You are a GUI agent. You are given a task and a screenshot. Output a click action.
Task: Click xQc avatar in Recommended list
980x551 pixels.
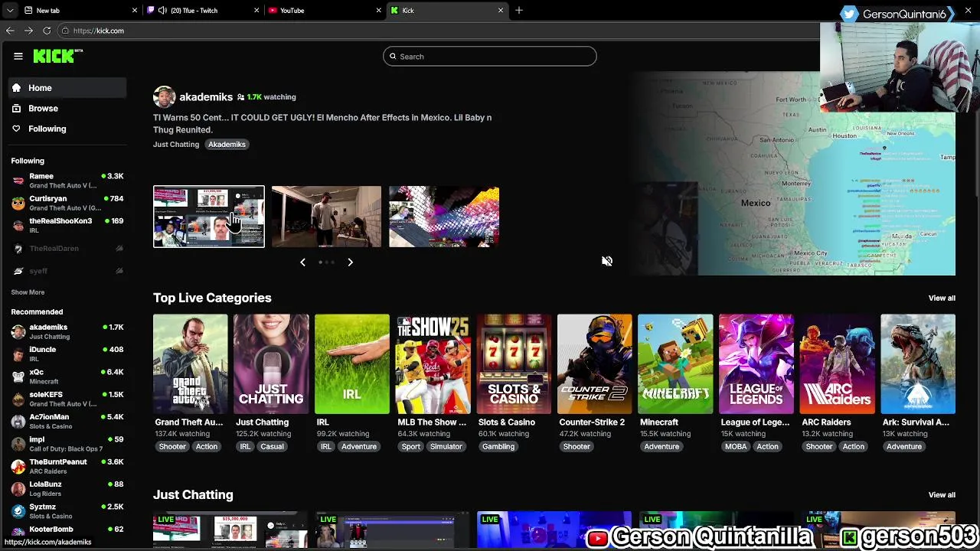click(x=18, y=377)
